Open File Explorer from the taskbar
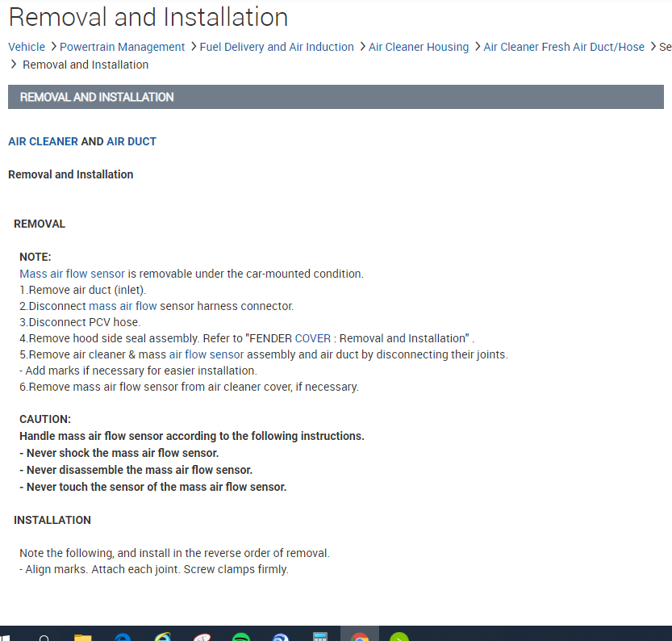This screenshot has width=672, height=641. click(x=83, y=638)
